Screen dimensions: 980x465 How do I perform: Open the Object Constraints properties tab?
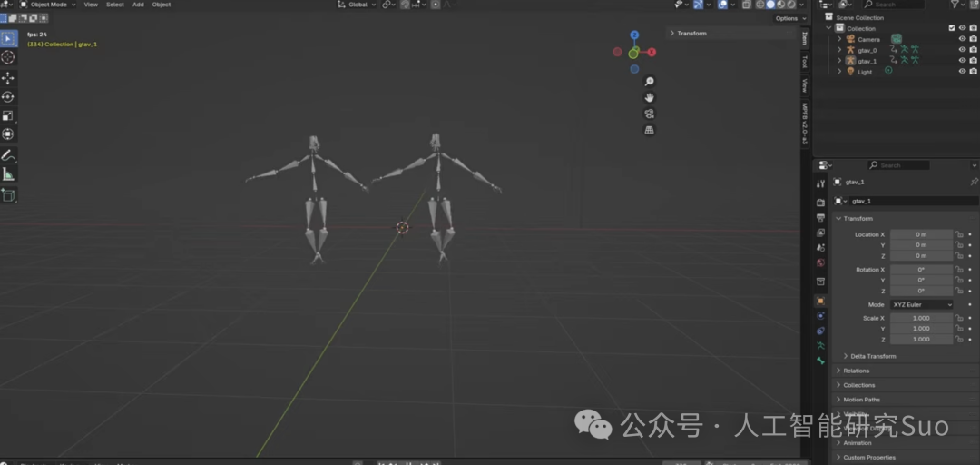tap(820, 331)
